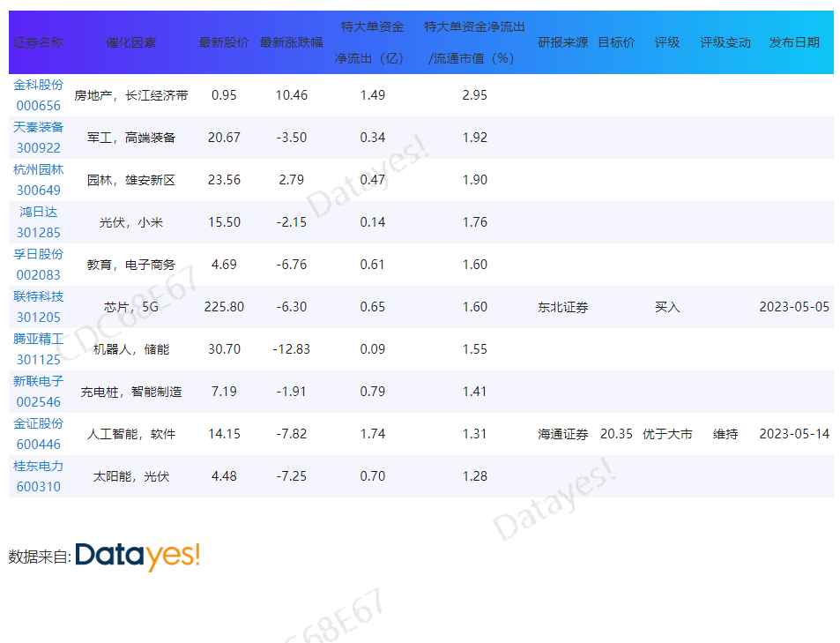Click the 教育,电子商务 catalyst cell
Image resolution: width=840 pixels, height=643 pixels.
tap(131, 265)
